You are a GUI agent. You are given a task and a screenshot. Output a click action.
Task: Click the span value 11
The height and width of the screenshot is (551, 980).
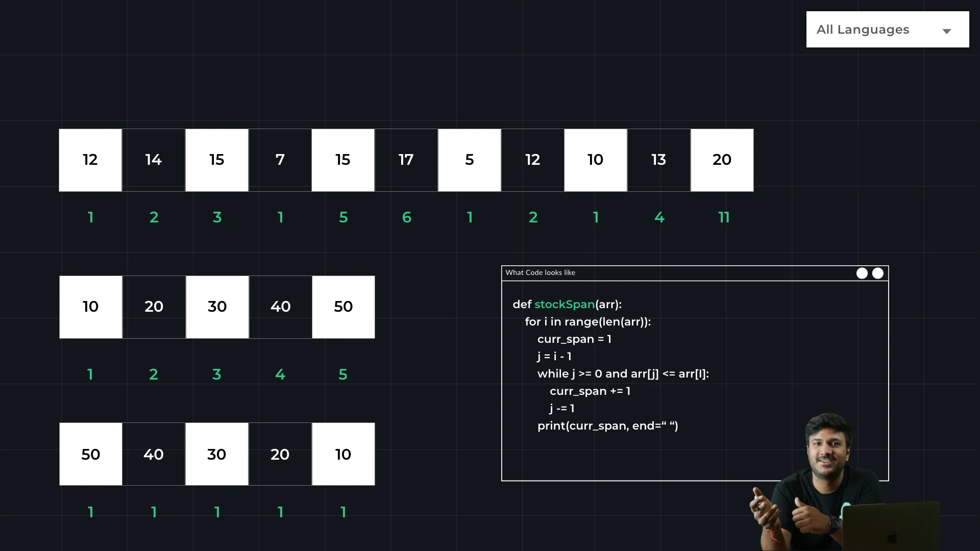click(723, 217)
